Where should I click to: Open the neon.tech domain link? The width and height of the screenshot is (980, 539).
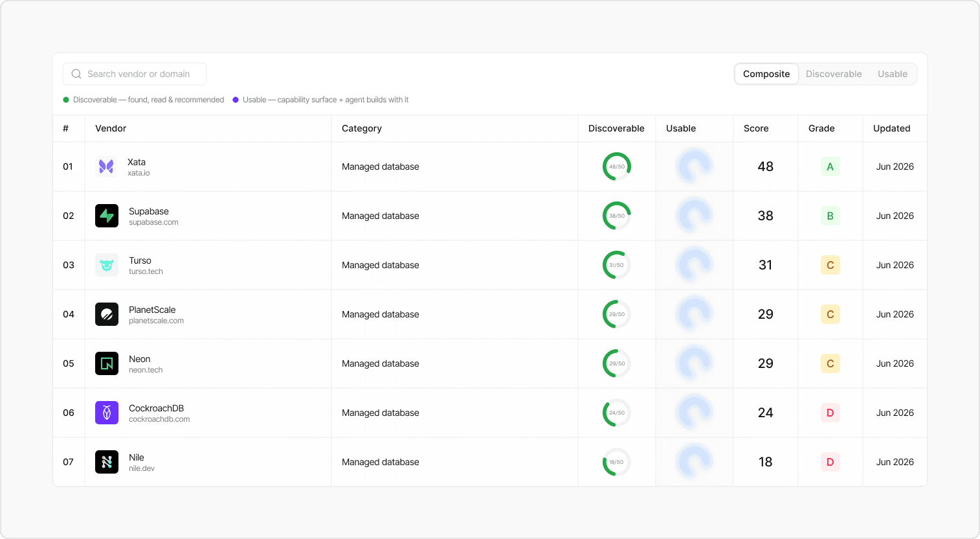point(146,370)
